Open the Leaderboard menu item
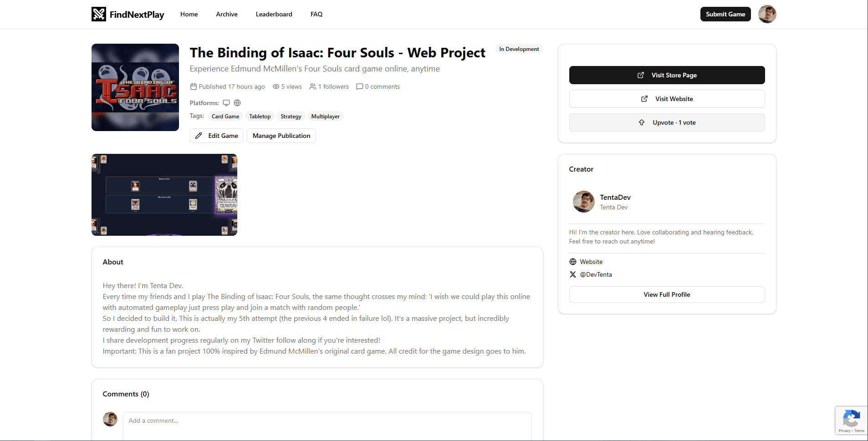 coord(274,14)
